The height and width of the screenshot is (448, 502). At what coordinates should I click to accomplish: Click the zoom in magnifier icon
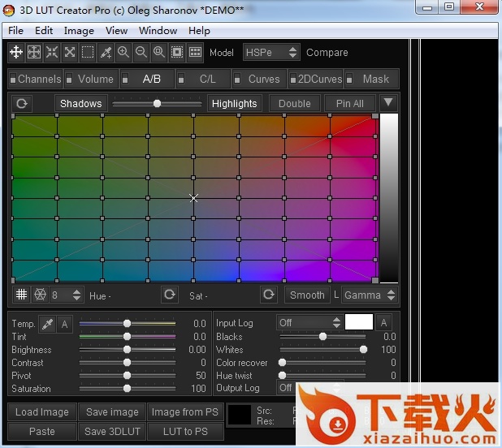coord(123,52)
